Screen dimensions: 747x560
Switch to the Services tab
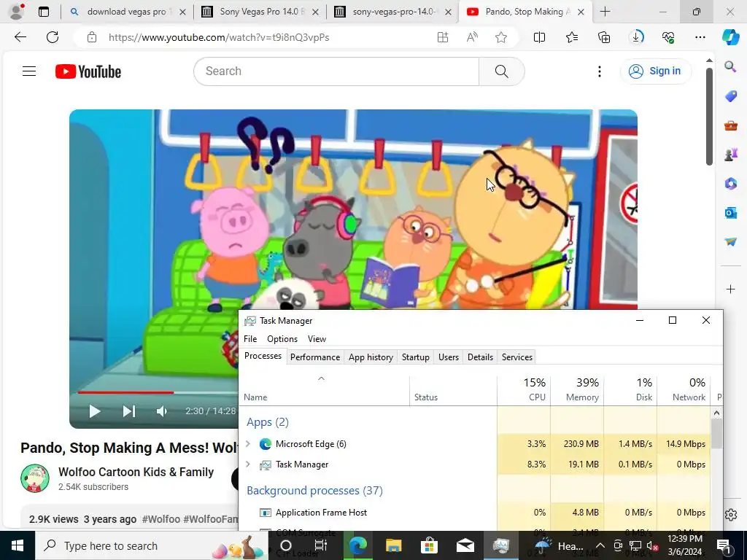[x=517, y=357]
